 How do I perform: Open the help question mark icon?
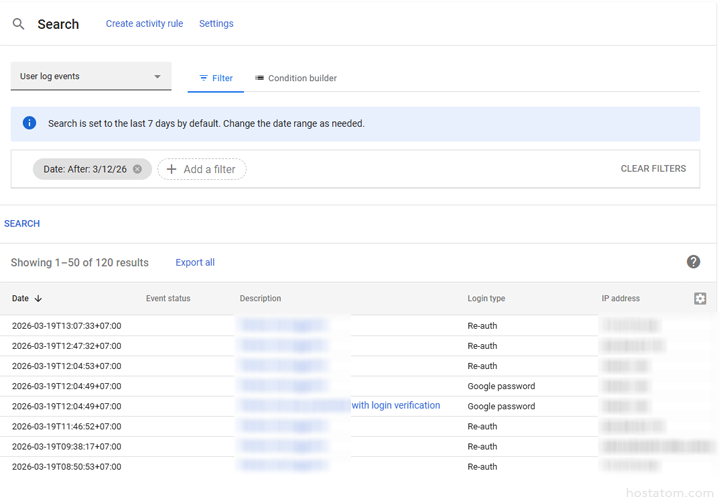[693, 262]
